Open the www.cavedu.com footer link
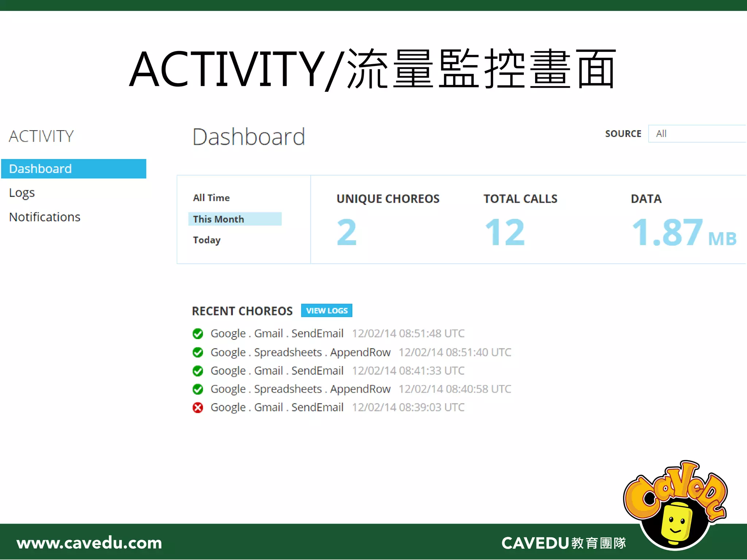 coord(89,543)
